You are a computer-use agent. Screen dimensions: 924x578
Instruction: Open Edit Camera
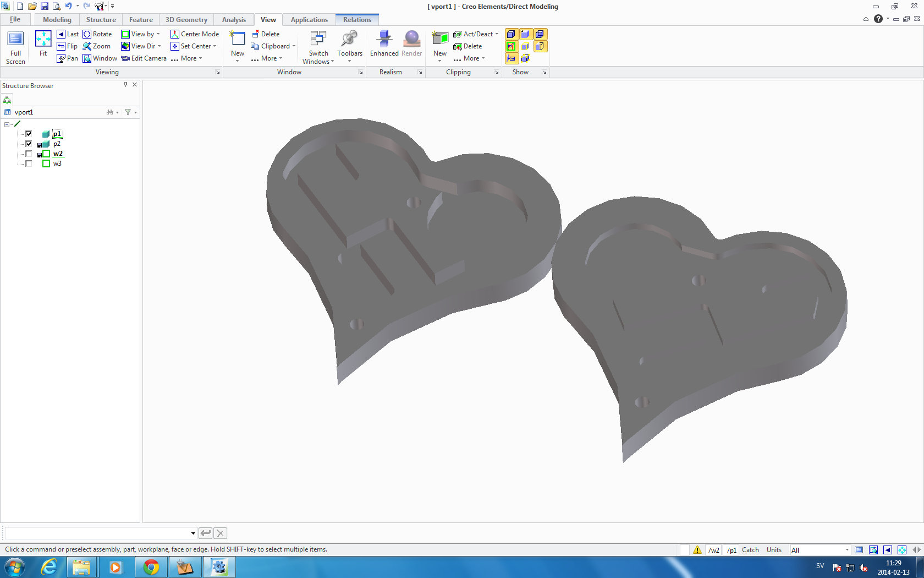click(144, 58)
